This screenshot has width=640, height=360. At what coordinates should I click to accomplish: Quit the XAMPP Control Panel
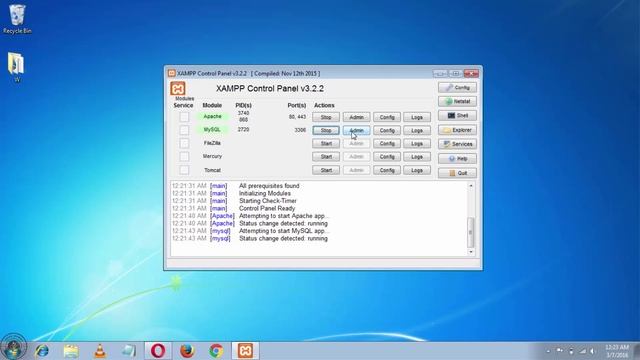(x=457, y=173)
